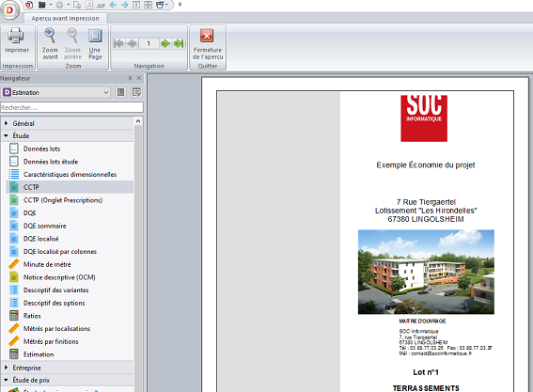This screenshot has width=533, height=392.
Task: Click the page number field
Action: click(x=149, y=43)
